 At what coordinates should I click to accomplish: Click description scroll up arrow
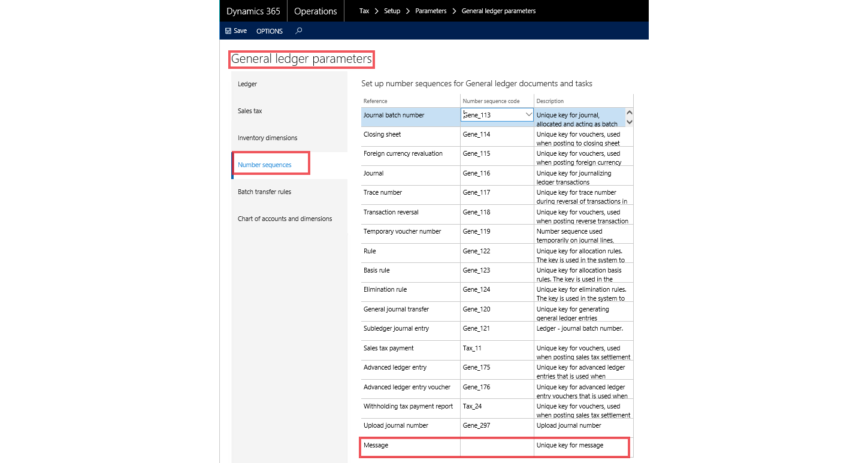629,112
